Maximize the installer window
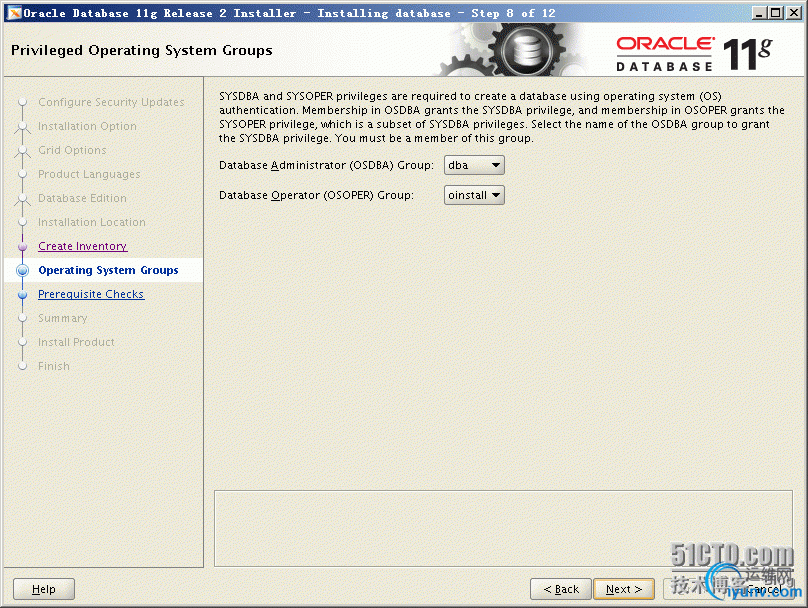This screenshot has width=808, height=608. coord(776,13)
